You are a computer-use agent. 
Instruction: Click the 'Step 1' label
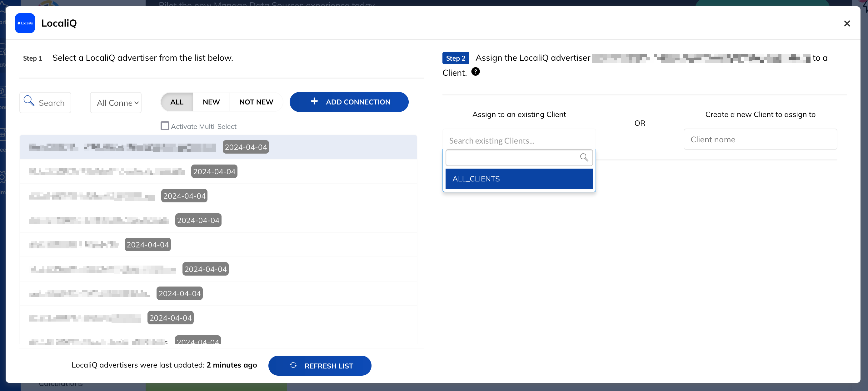pos(33,58)
